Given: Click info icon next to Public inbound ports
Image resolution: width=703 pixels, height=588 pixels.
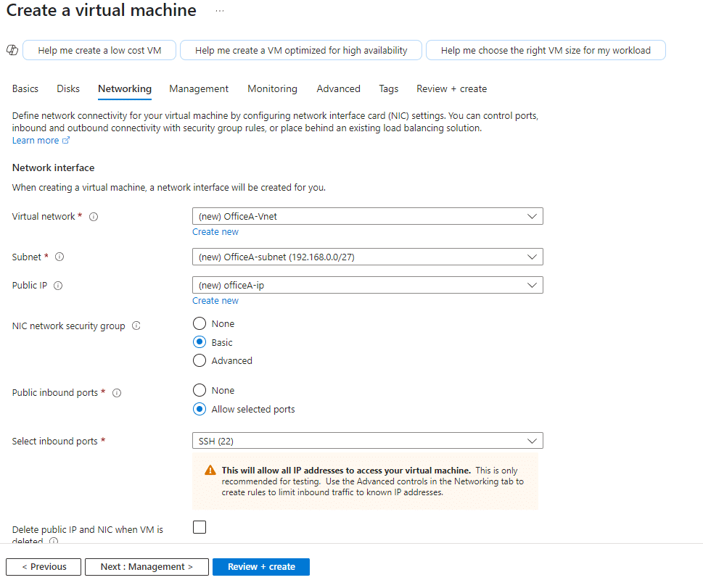Looking at the screenshot, I should (117, 393).
